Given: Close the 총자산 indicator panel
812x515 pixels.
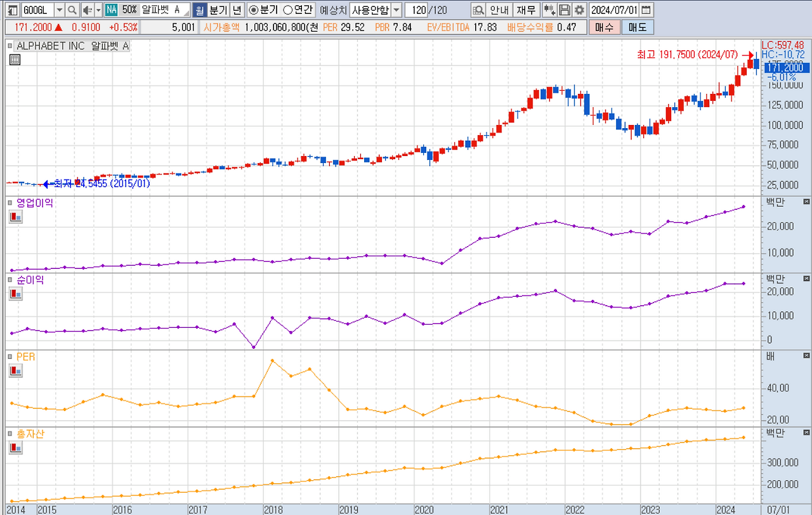Looking at the screenshot, I should [806, 433].
